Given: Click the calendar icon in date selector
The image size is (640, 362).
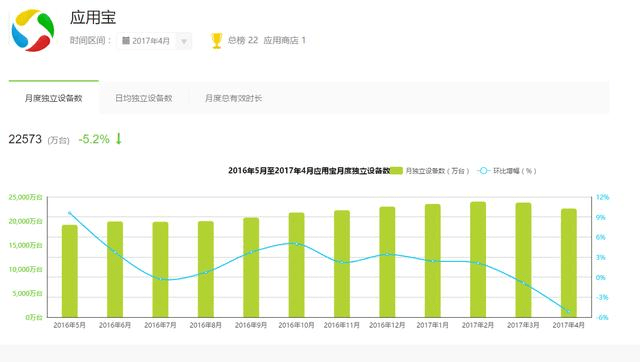Looking at the screenshot, I should [x=126, y=40].
